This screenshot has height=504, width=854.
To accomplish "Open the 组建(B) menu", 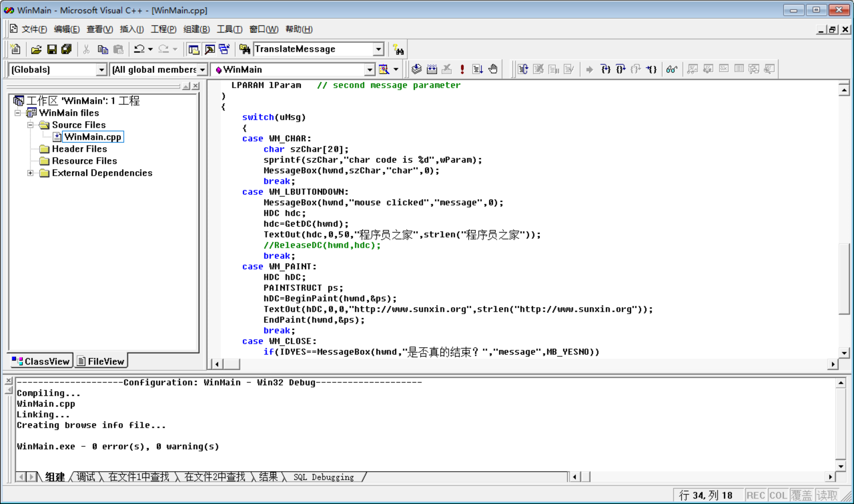I will point(196,29).
